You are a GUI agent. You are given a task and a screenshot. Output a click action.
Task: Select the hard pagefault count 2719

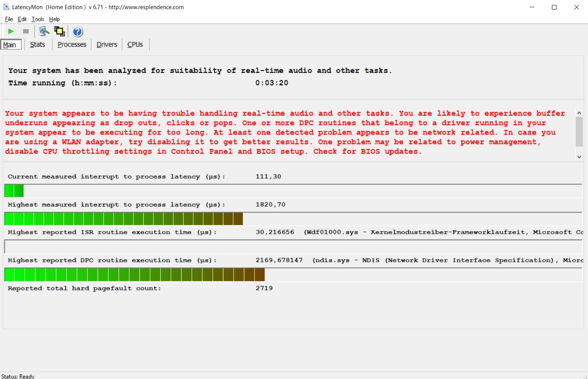coord(264,288)
